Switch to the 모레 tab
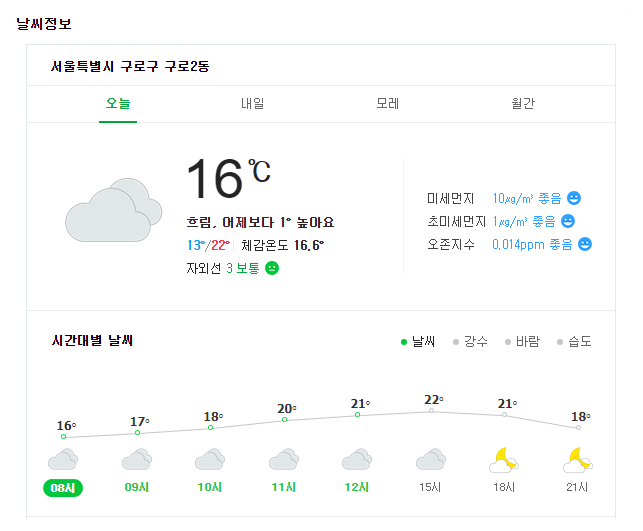Viewport: 643px width, 531px height. pyautogui.click(x=388, y=103)
